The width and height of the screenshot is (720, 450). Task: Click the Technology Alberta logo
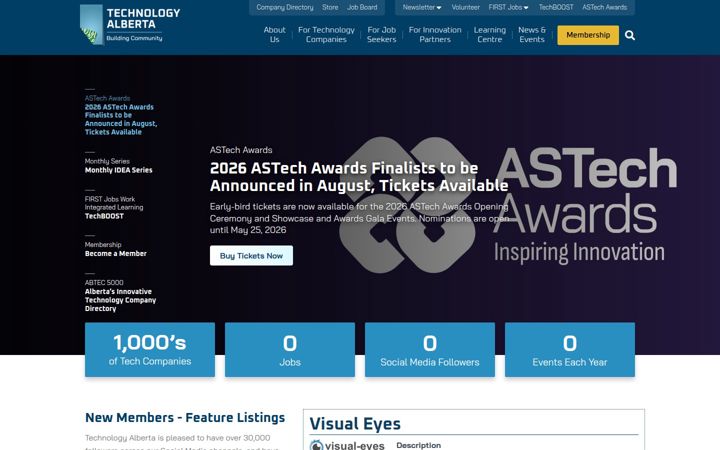click(130, 25)
